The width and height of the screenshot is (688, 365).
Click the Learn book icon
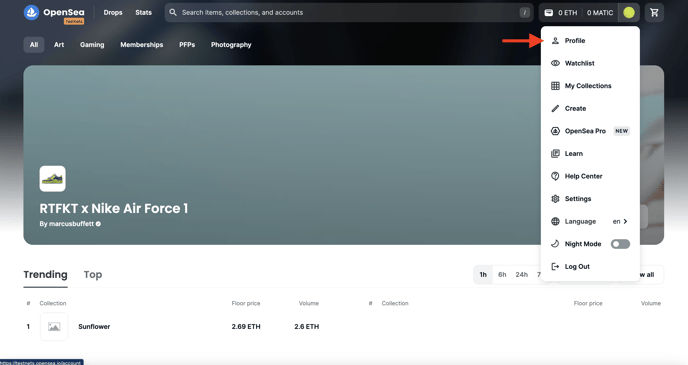point(555,154)
